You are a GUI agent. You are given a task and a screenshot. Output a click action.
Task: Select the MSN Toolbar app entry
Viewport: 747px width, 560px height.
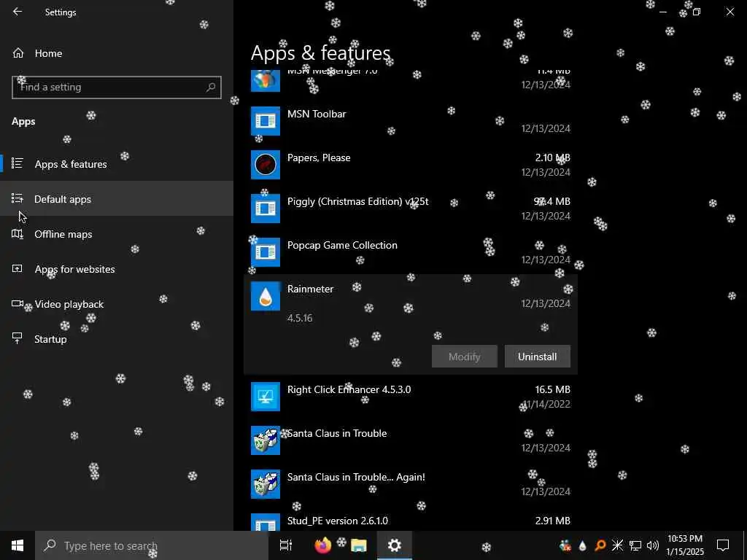(411, 121)
